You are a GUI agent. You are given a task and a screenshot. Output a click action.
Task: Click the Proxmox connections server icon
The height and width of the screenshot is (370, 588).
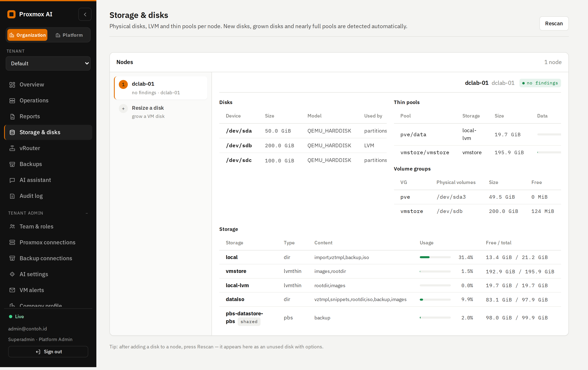(12, 242)
